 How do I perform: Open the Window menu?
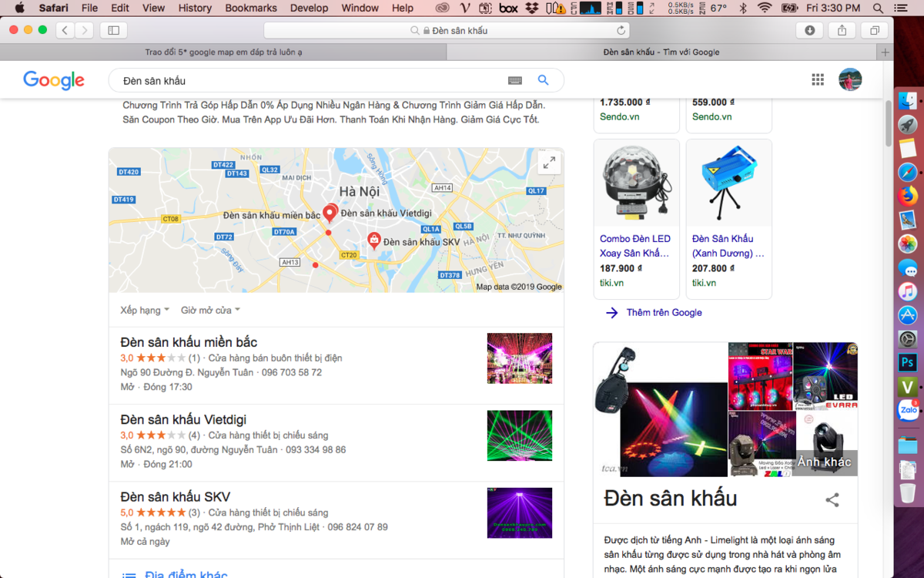(360, 8)
